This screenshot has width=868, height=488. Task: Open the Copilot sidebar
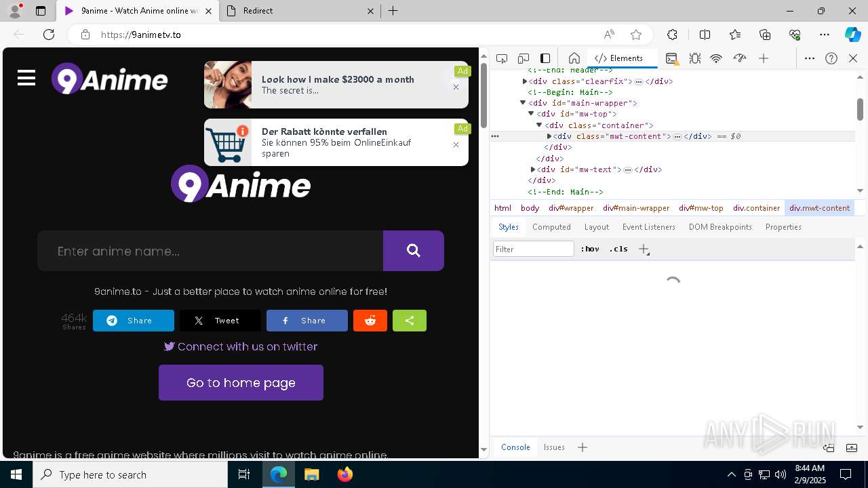(x=852, y=35)
